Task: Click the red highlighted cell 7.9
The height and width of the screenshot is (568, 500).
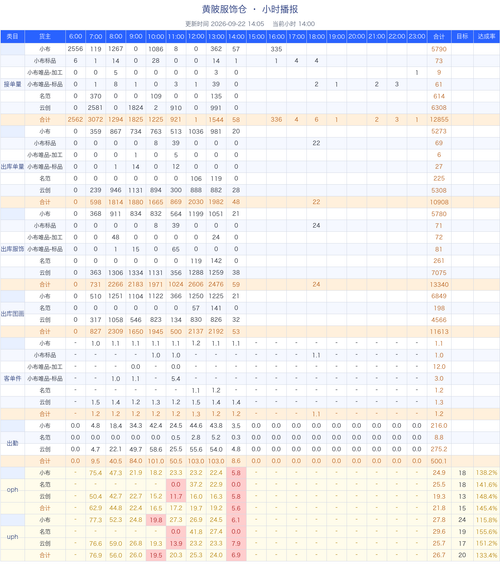Action: (x=236, y=543)
